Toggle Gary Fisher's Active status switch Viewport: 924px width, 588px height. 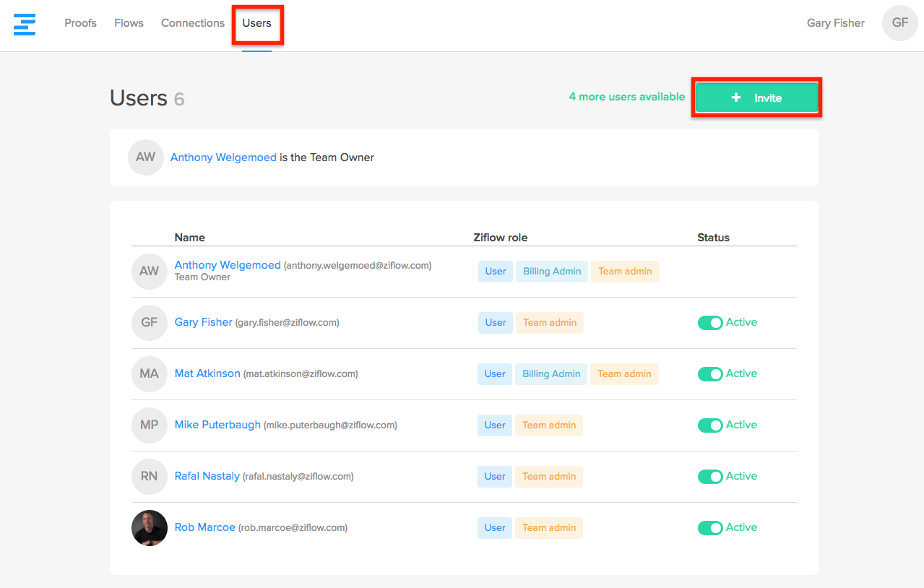tap(710, 323)
